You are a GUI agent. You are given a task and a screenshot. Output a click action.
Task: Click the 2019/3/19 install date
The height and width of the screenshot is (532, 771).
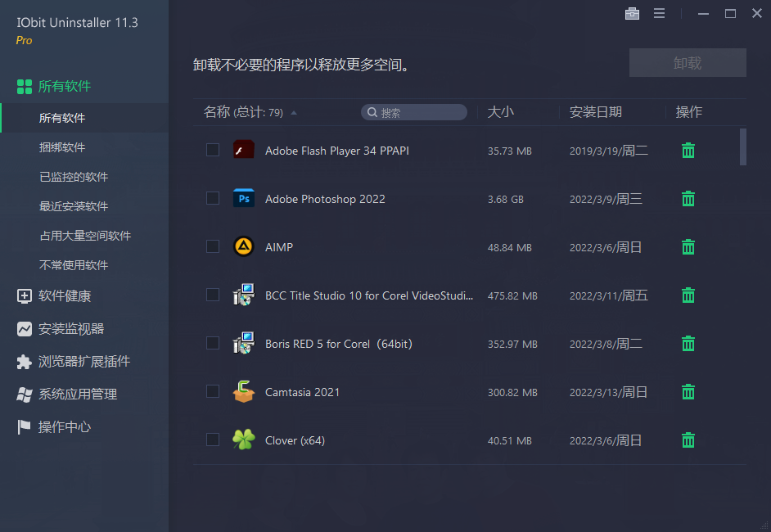point(609,151)
